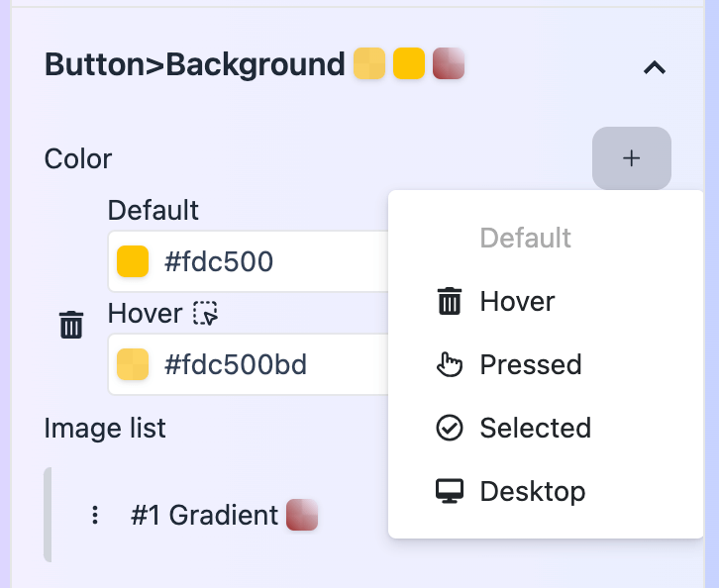The height and width of the screenshot is (588, 719).
Task: Click the plus button to add color state
Action: [x=631, y=158]
